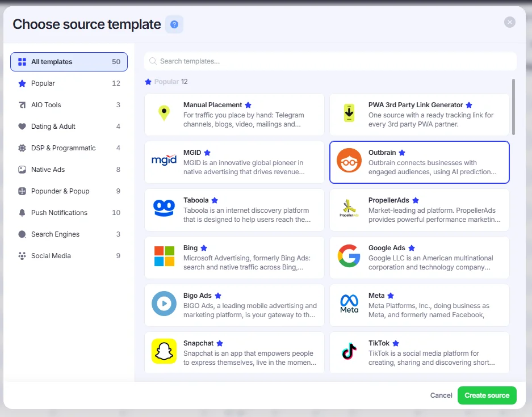Click the Bigo Ads play logo icon
The height and width of the screenshot is (417, 532).
164,304
